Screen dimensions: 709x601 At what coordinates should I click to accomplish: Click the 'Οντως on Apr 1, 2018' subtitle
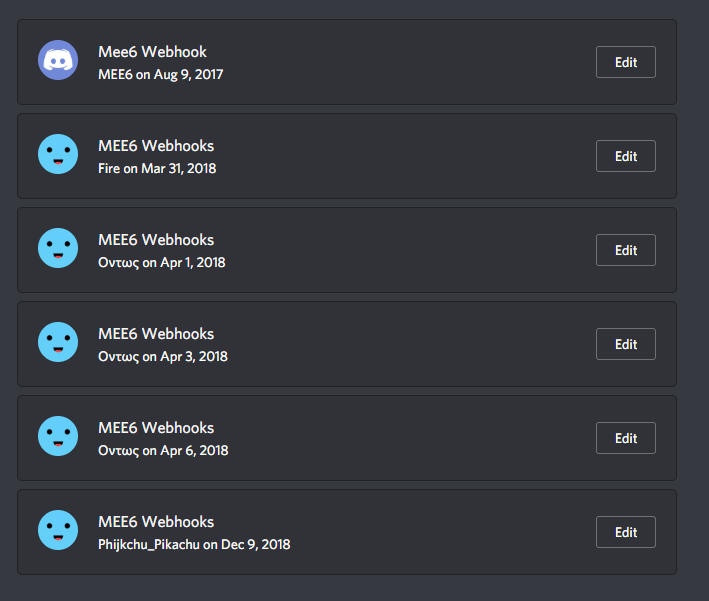tap(161, 263)
